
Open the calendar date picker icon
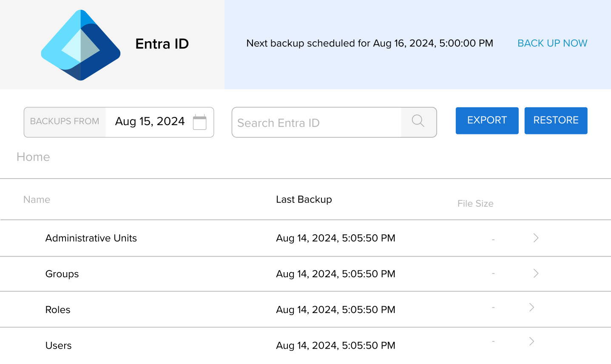199,122
